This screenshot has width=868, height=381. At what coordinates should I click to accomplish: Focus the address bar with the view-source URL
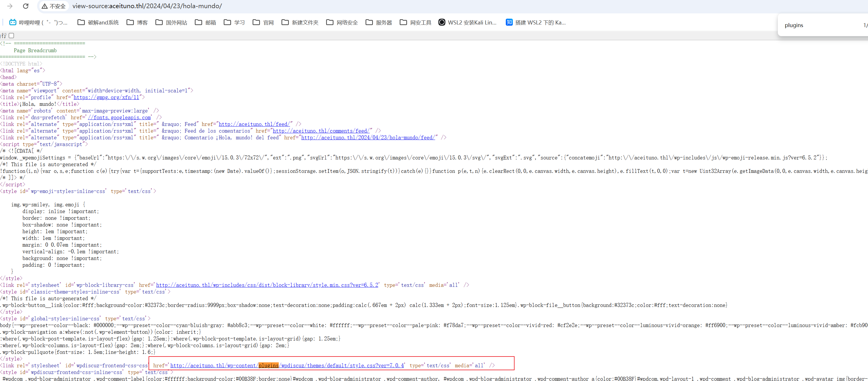pos(147,6)
